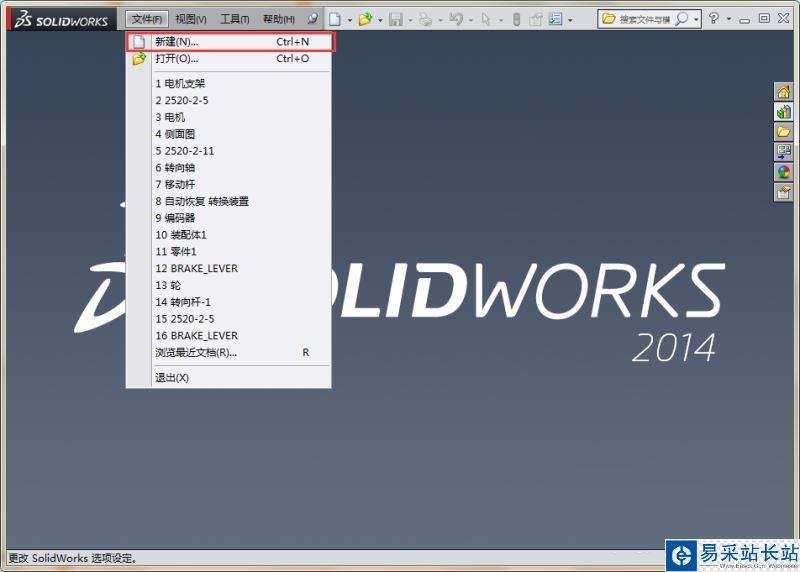This screenshot has width=800, height=572.
Task: Open recent file 14 转向杆-1
Action: [x=229, y=302]
